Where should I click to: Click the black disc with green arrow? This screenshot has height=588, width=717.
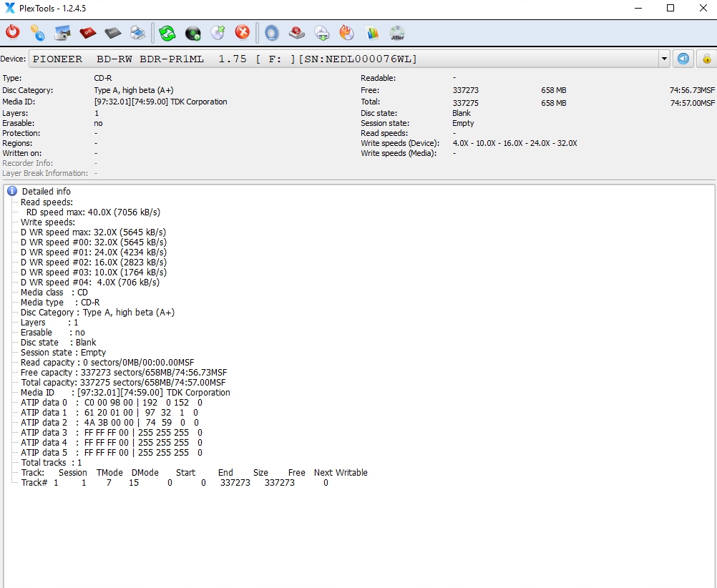(x=192, y=32)
